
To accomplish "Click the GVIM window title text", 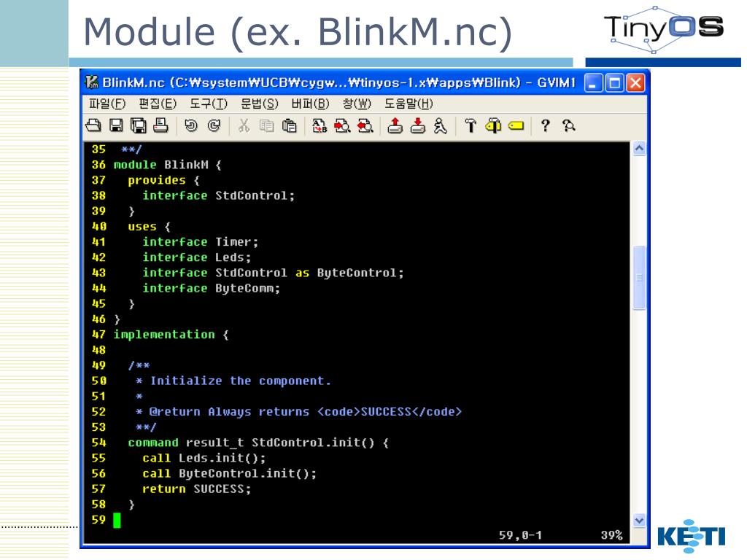I will [338, 83].
